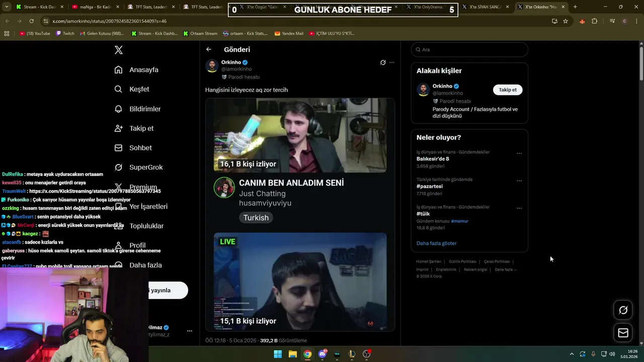Viewport: 644px width, 362px height.
Task: Open the apps grid in bookmarks bar
Action: click(7, 33)
